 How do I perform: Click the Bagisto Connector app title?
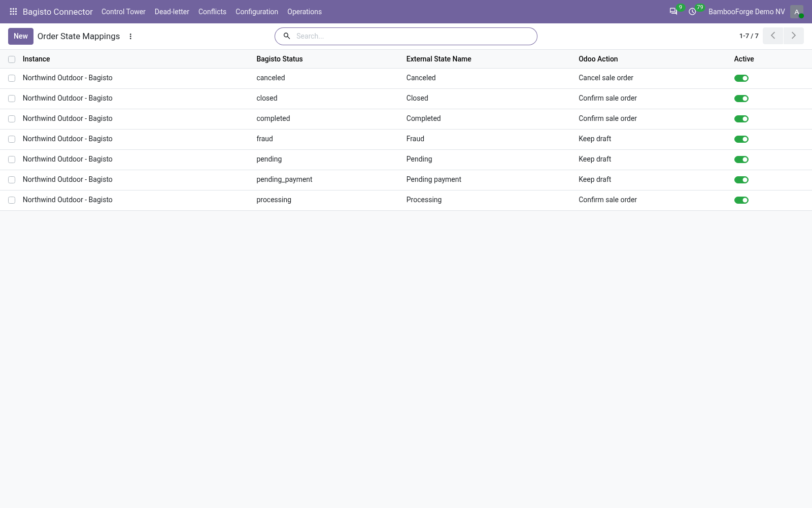[58, 12]
